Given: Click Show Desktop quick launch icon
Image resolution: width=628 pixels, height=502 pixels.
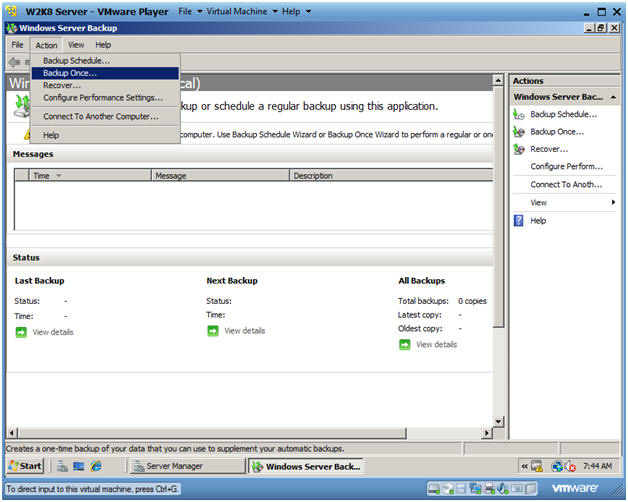Looking at the screenshot, I should pos(79,466).
